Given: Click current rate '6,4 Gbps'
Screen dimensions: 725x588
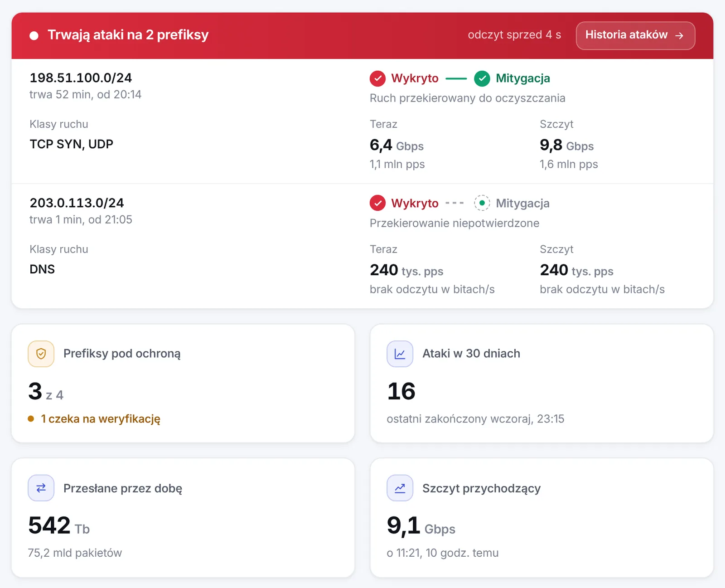Looking at the screenshot, I should click(396, 145).
